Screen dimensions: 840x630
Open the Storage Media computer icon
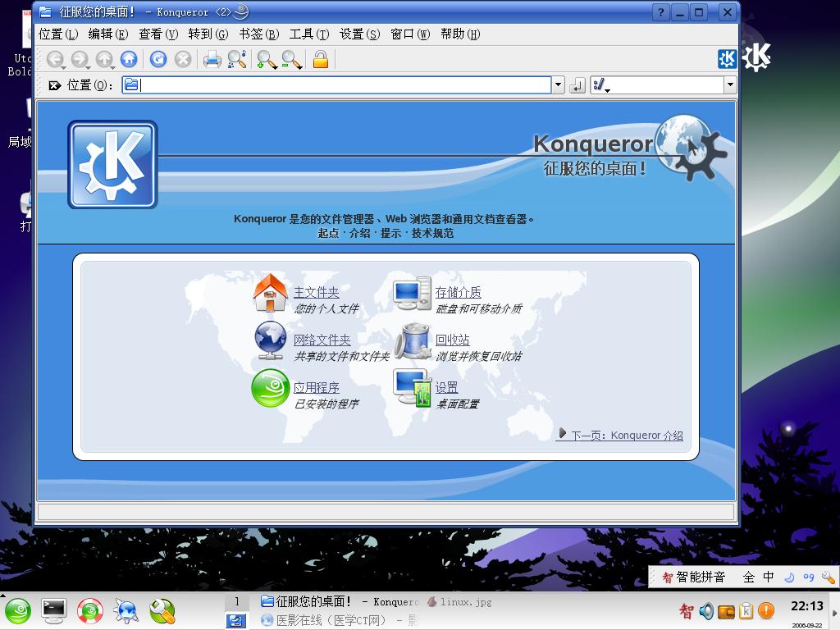(x=412, y=294)
